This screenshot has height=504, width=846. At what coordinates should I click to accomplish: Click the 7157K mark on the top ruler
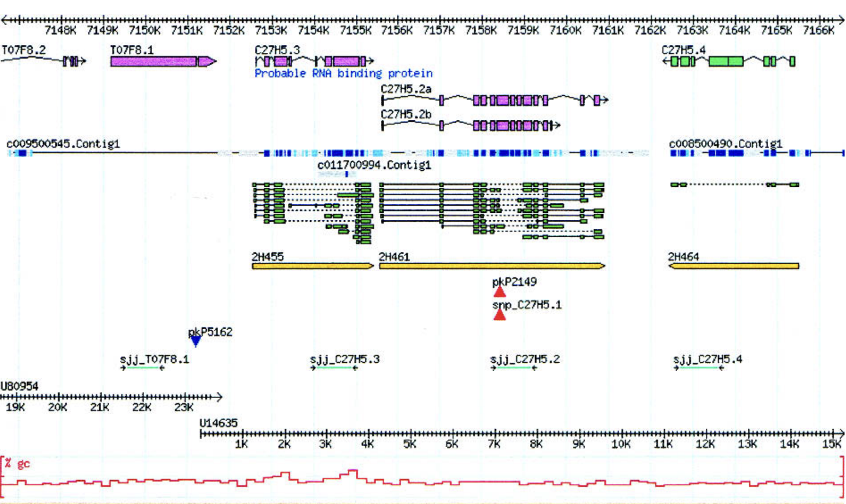pyautogui.click(x=438, y=30)
